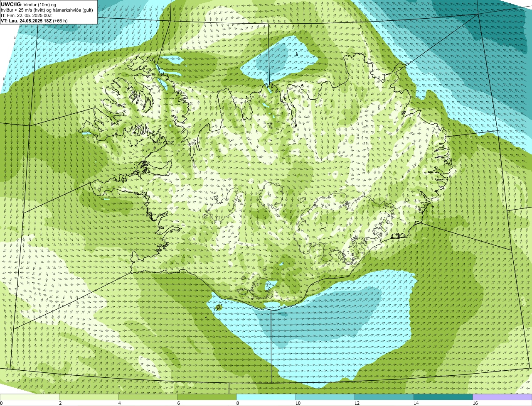Click the scale label "14"
This screenshot has width=532, height=406.
pyautogui.click(x=416, y=403)
